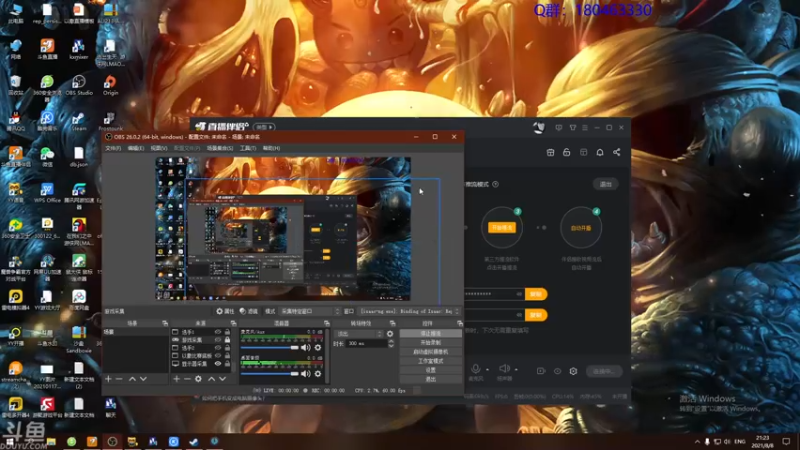Toggle visibility of 选手2 source
800x450 pixels.
[x=218, y=348]
